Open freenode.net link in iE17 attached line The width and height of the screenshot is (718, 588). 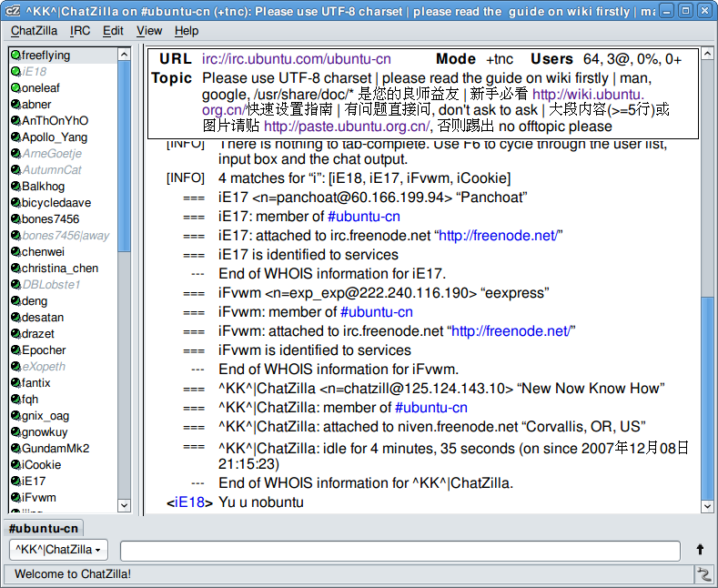click(498, 236)
